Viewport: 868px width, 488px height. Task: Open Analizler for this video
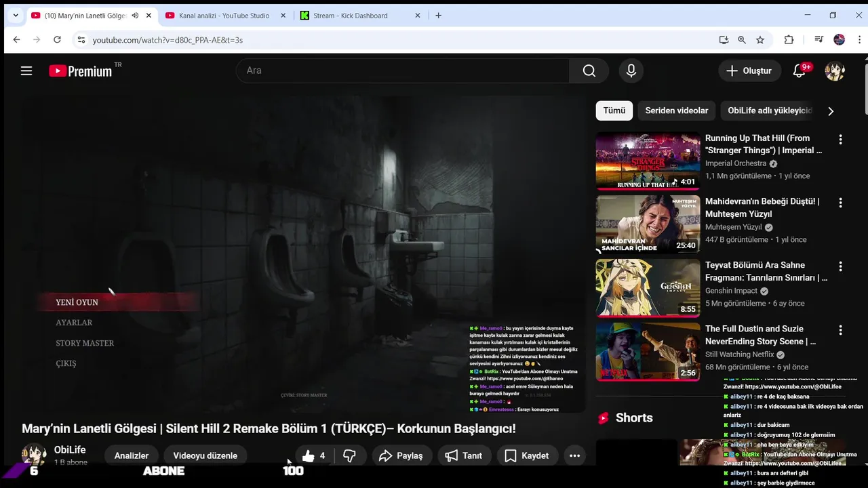(x=132, y=455)
